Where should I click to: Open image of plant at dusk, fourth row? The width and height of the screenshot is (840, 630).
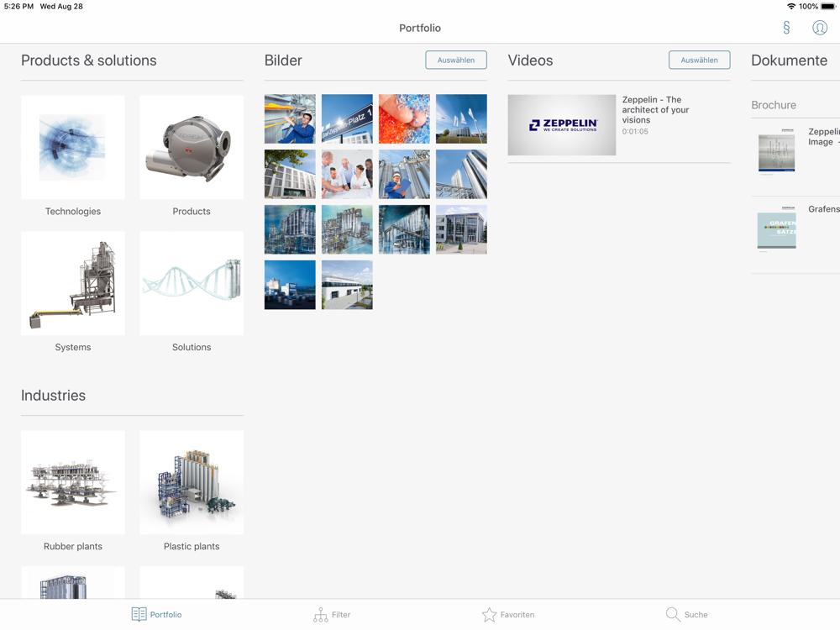click(290, 285)
